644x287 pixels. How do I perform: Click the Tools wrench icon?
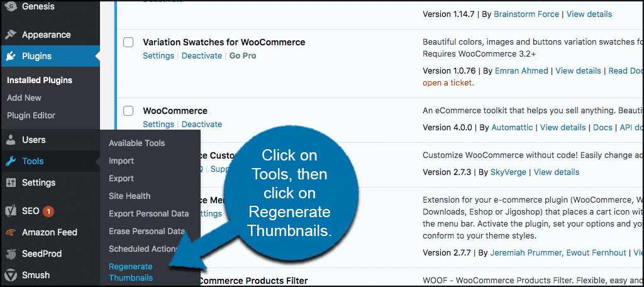point(10,161)
